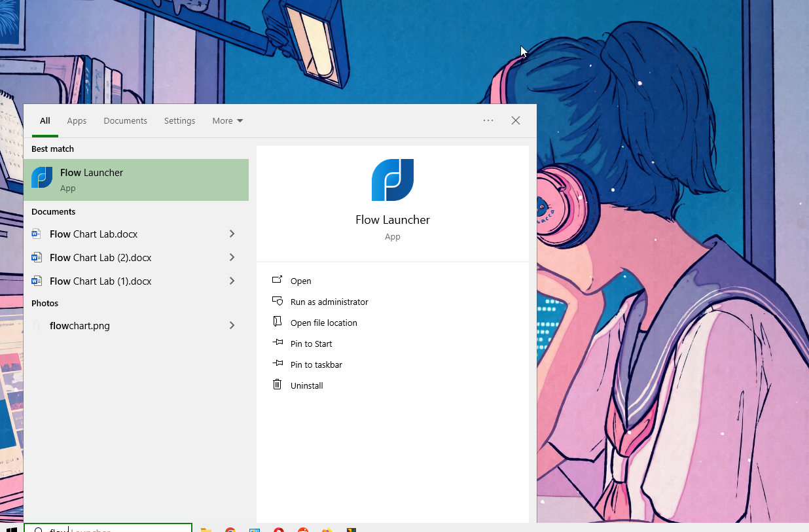The image size is (809, 532).
Task: Switch to the Apps tab
Action: pyautogui.click(x=77, y=120)
